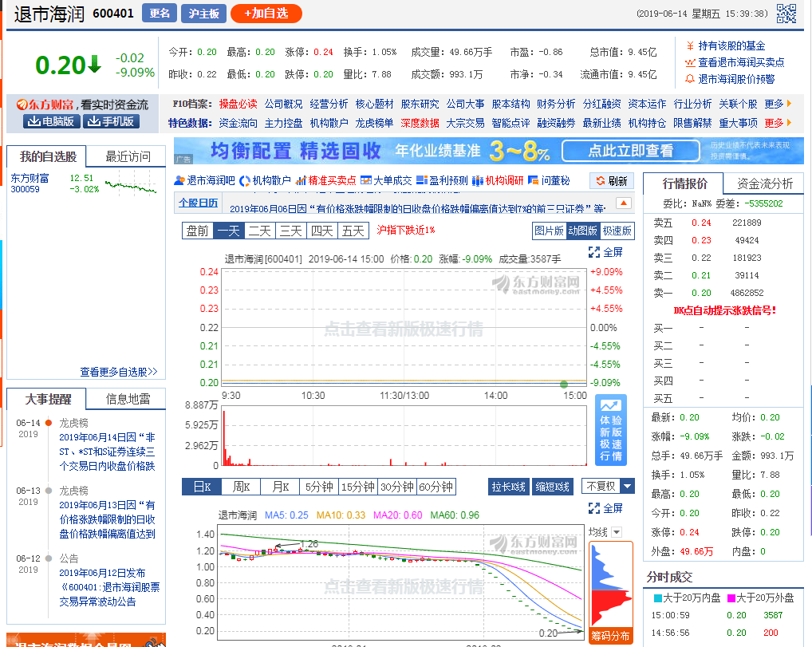Click the orange arrow after 特色数据 更多
The image size is (812, 647).
(x=789, y=123)
